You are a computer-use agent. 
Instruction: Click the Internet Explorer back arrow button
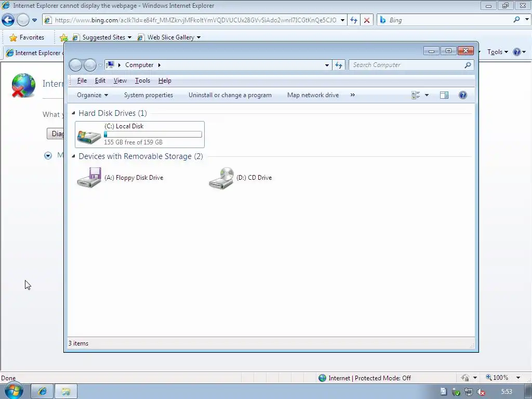pyautogui.click(x=8, y=20)
